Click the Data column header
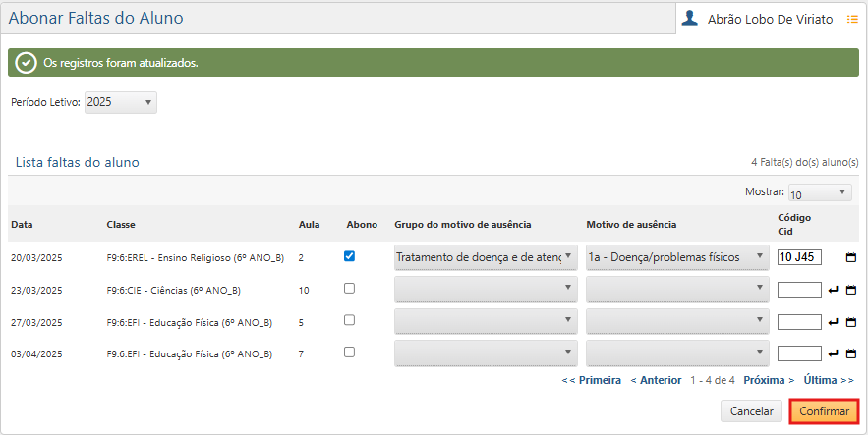Viewport: 868px width, 435px height. [x=22, y=225]
